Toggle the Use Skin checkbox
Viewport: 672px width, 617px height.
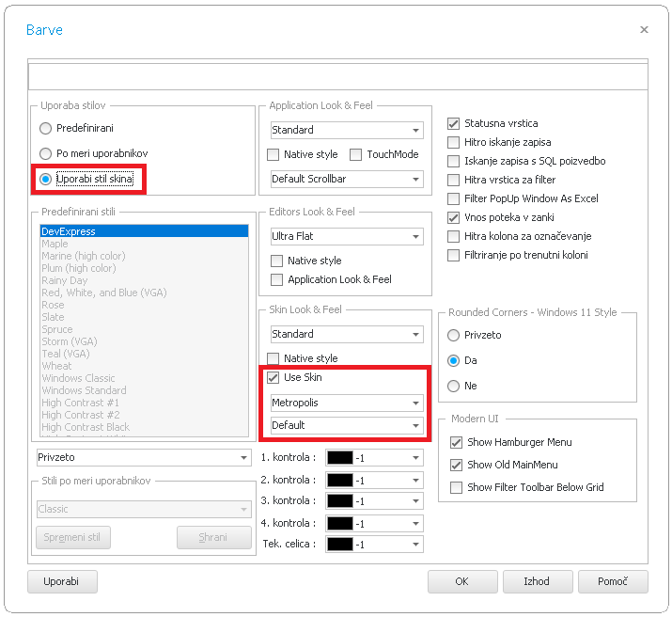click(x=273, y=378)
